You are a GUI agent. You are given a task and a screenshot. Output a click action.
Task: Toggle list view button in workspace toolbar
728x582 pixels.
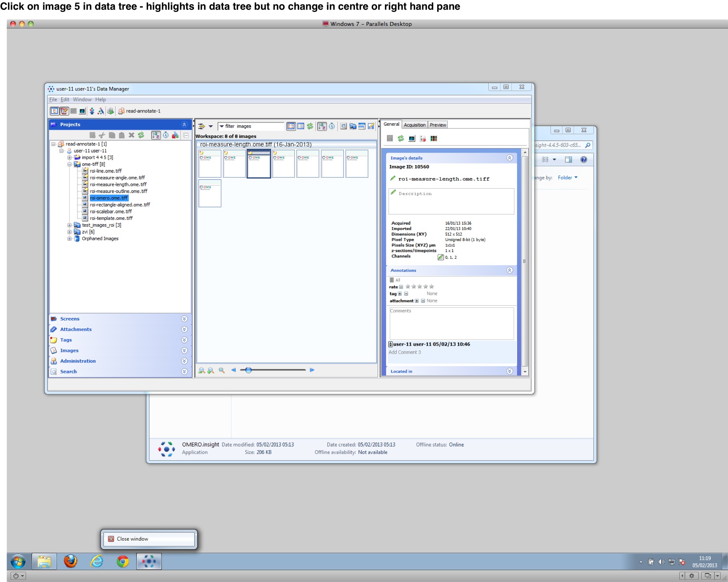(301, 126)
